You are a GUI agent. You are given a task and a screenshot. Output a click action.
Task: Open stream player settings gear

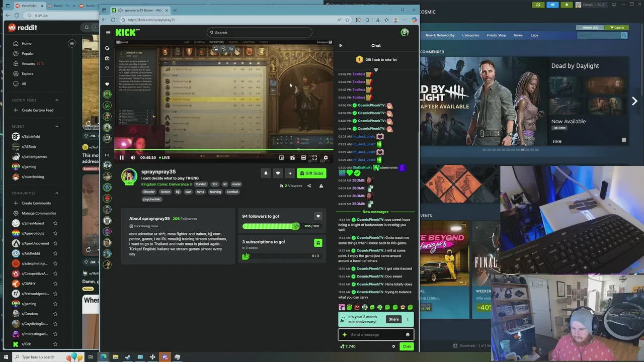click(x=326, y=157)
